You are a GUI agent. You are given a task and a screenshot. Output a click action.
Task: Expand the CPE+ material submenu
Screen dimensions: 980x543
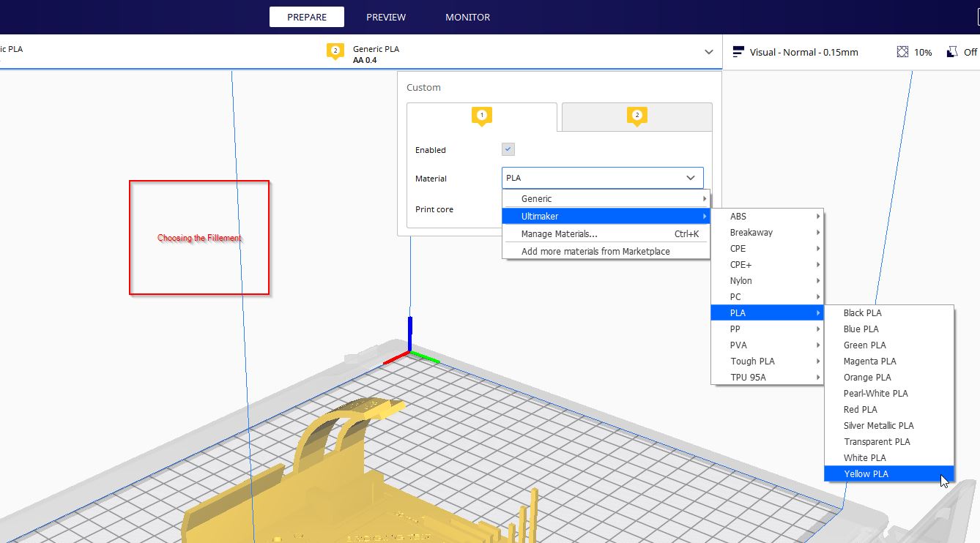pyautogui.click(x=768, y=264)
